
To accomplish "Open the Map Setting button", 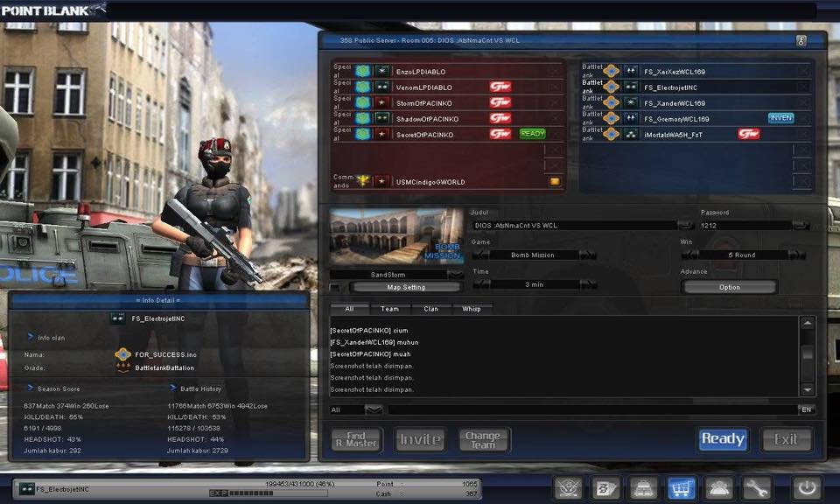I will [x=406, y=287].
